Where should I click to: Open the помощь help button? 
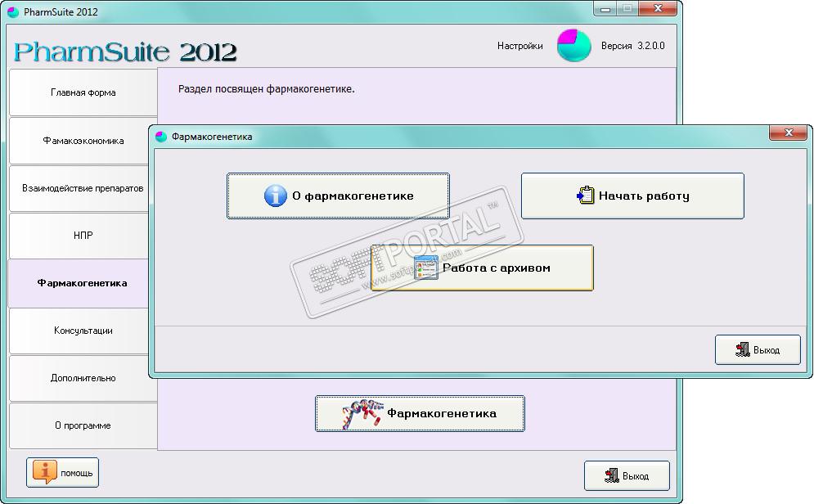(62, 472)
